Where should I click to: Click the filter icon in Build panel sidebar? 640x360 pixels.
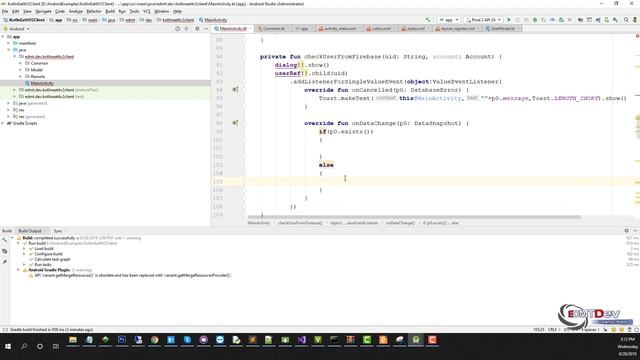(x=4, y=251)
